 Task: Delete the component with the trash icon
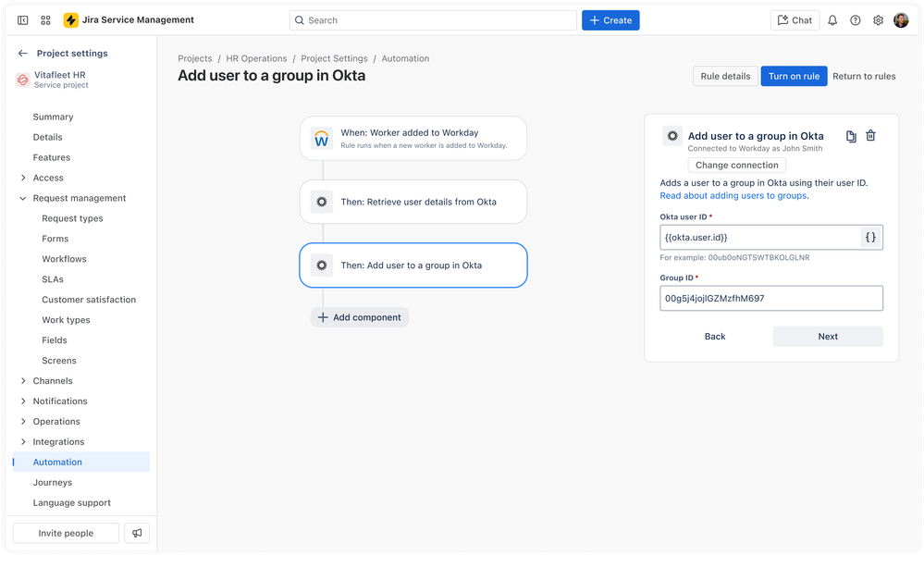click(x=870, y=136)
